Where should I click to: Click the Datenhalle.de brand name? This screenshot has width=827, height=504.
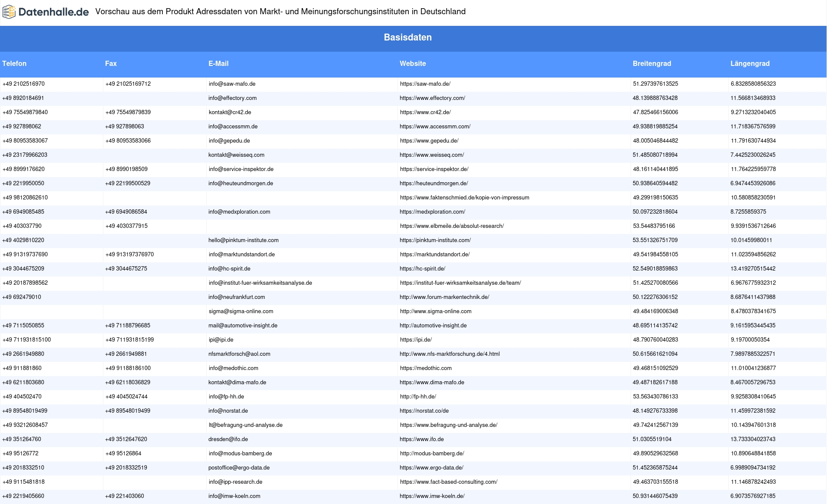(54, 12)
